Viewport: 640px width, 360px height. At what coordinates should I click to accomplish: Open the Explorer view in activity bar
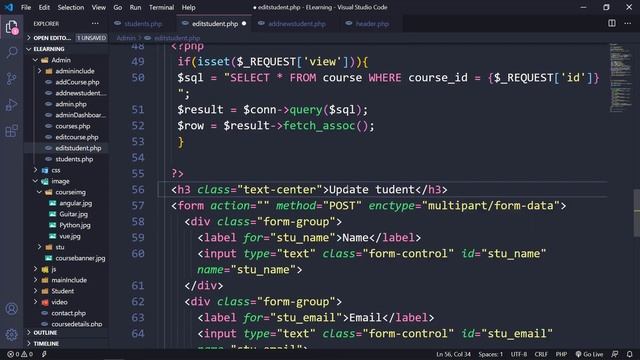pos(11,27)
